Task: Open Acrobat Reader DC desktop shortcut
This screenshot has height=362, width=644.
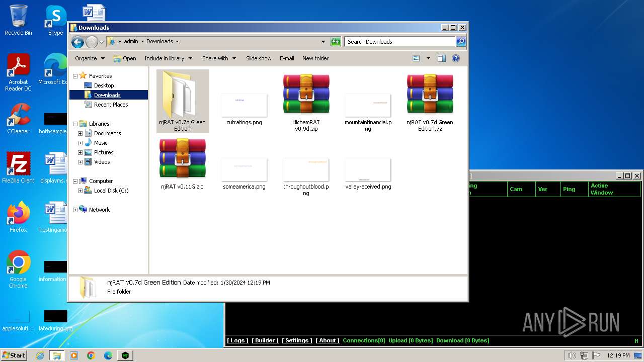Action: pyautogui.click(x=18, y=73)
